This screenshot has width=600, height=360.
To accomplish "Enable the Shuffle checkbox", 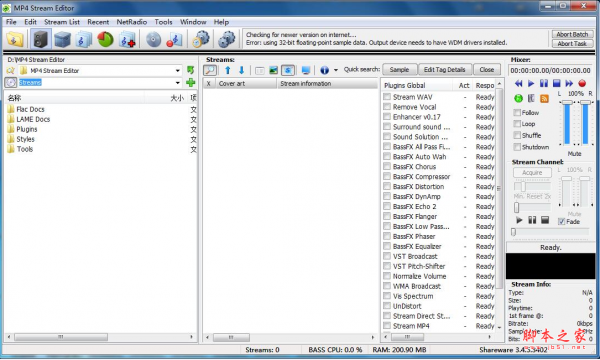I will click(517, 135).
